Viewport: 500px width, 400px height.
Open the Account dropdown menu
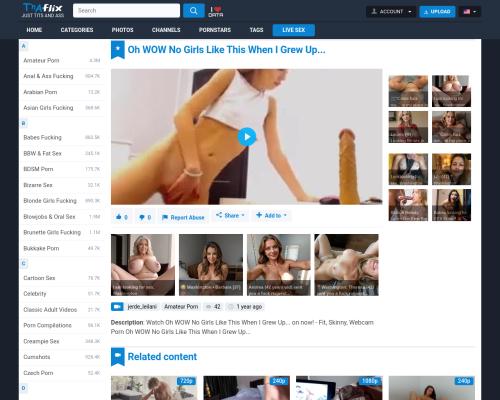click(x=391, y=12)
